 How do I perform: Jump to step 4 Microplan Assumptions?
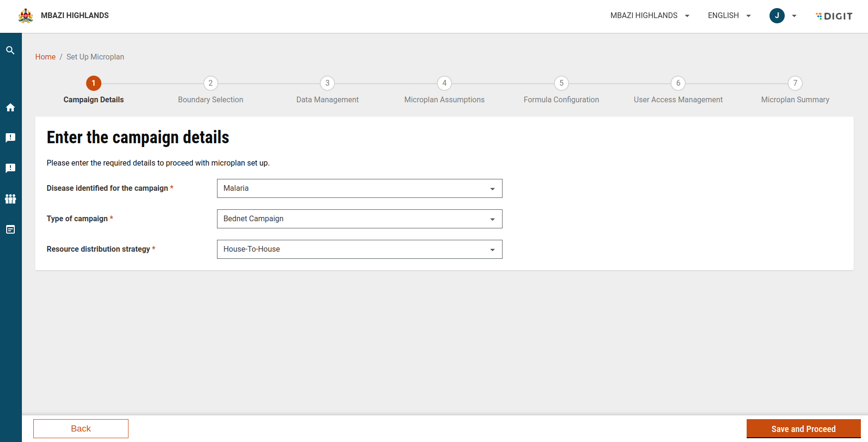[444, 83]
